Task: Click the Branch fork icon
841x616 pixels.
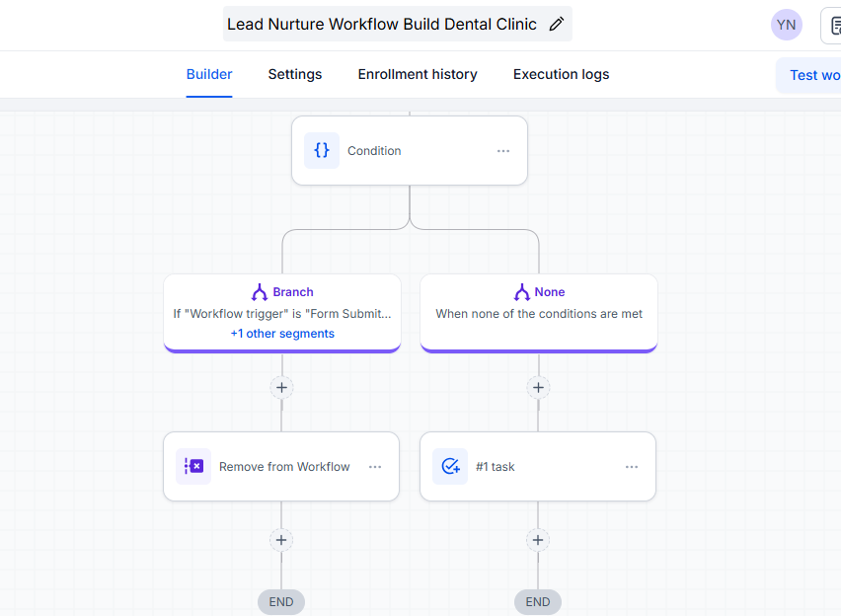Action: 260,292
